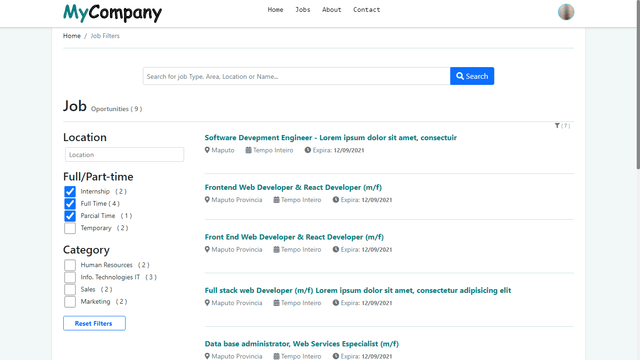640x360 pixels.
Task: Click calendar icon under Frontend Web Developer
Action: pos(276,200)
